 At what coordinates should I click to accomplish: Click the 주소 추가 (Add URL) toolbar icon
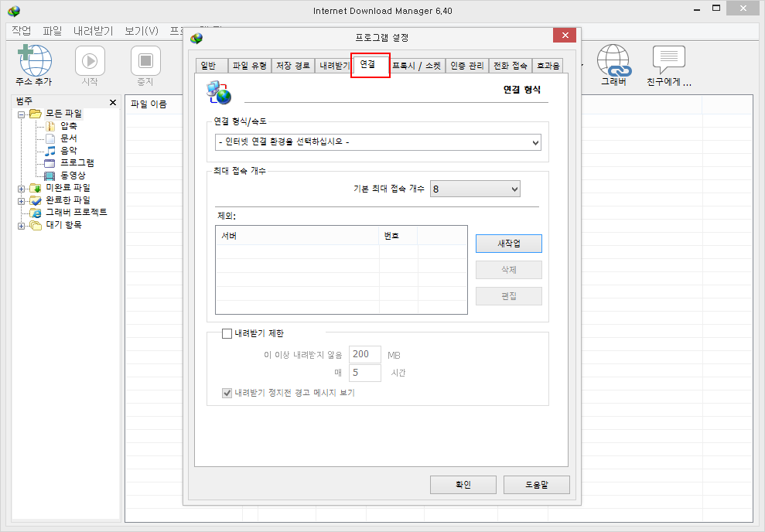pyautogui.click(x=34, y=60)
